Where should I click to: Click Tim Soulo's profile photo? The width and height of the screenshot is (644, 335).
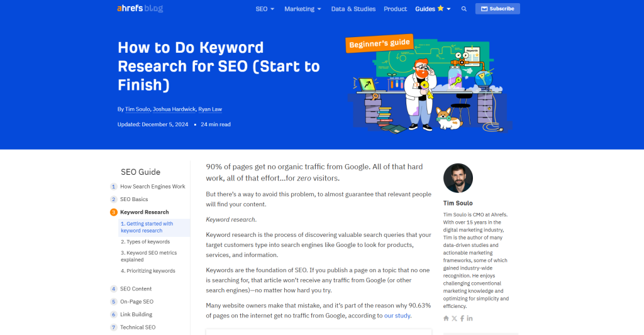458,178
